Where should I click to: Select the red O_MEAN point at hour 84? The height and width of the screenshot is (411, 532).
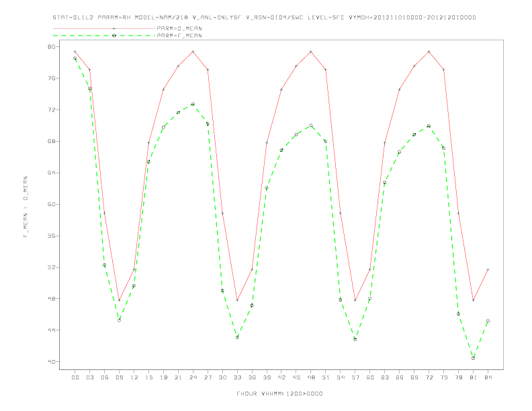(x=488, y=269)
